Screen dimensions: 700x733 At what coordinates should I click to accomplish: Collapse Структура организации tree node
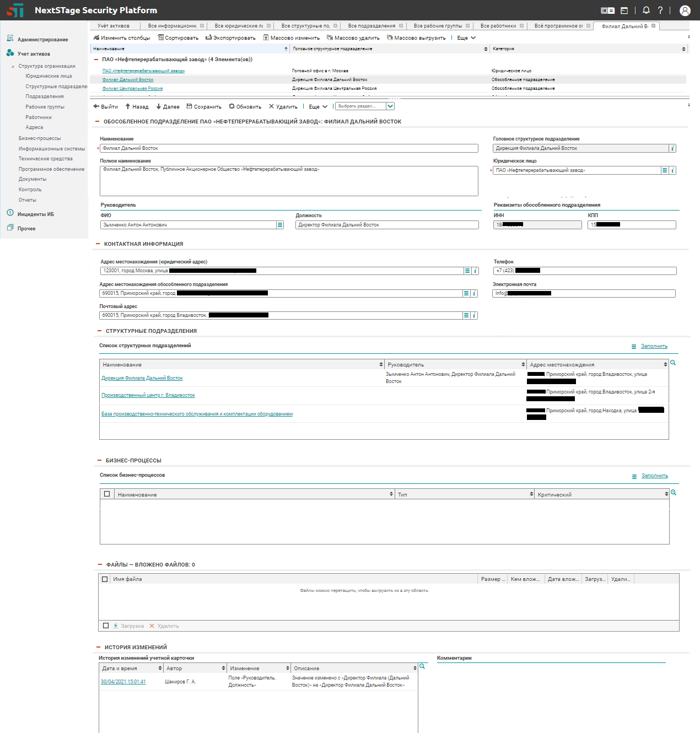[13, 66]
